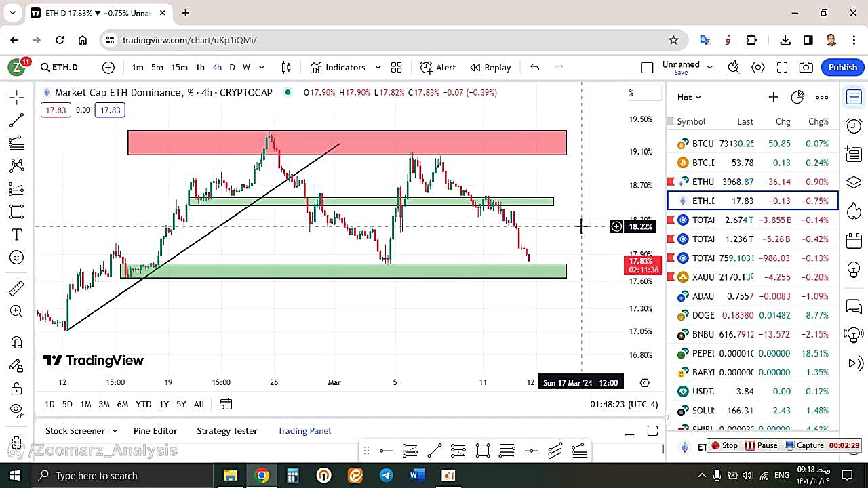Open Telegram from Windows taskbar
868x488 pixels.
[386, 475]
